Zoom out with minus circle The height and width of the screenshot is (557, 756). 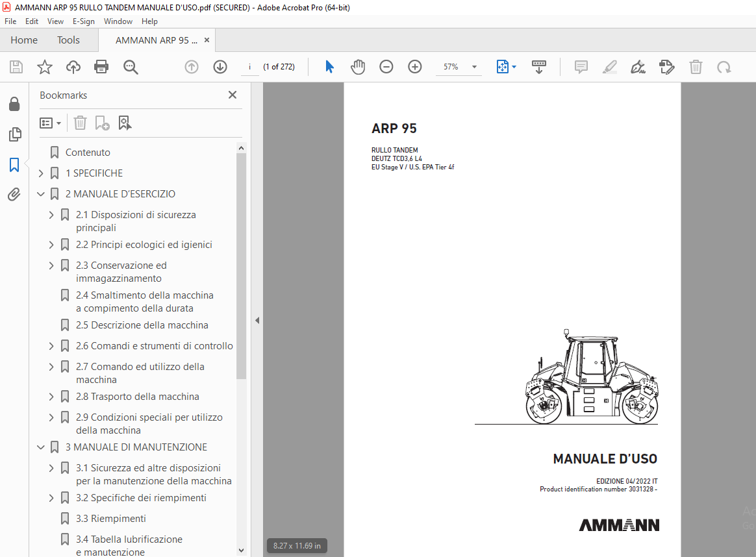[x=386, y=67]
